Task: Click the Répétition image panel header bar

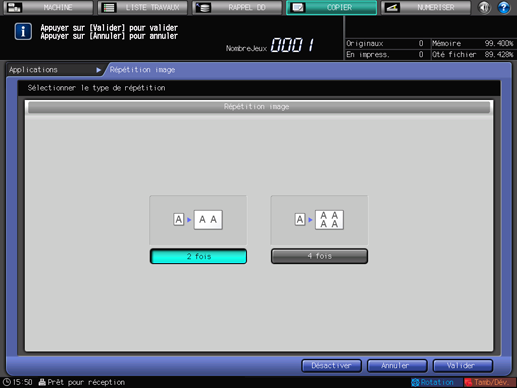Action: click(x=259, y=107)
